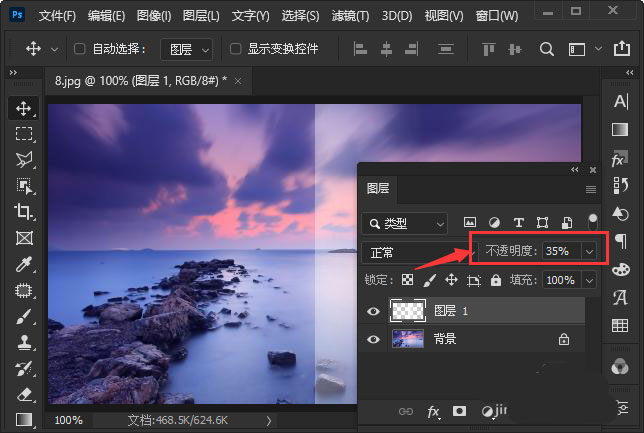
Task: Activate the Clone Stamp tool
Action: point(24,342)
